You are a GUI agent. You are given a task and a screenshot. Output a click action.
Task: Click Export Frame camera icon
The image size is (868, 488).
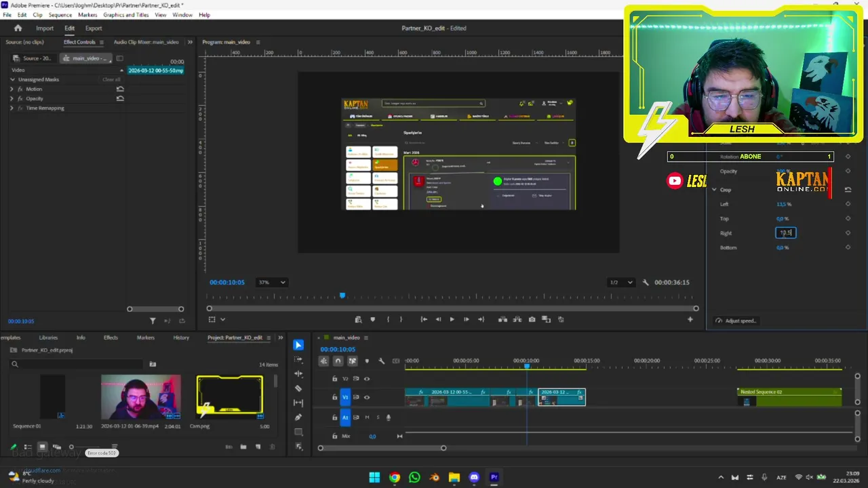[x=532, y=319]
